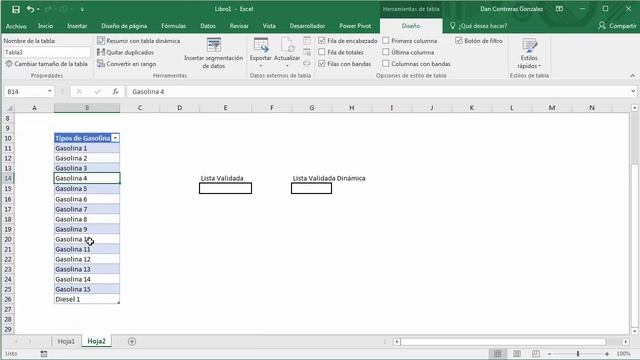640x360 pixels.
Task: Click the Actualizar icon
Action: pos(287,45)
